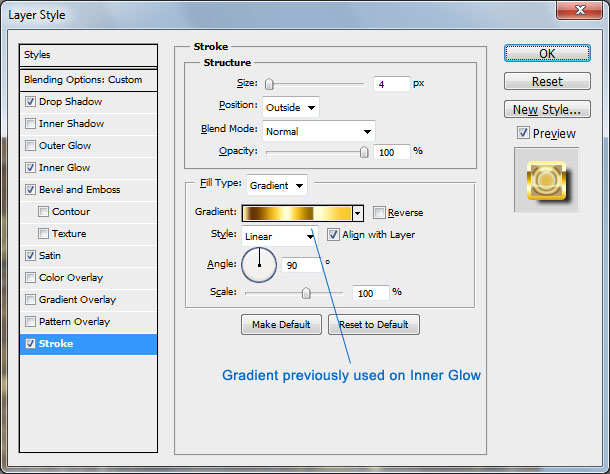Viewport: 610px width, 474px height.
Task: Enable the Contour checkbox
Action: [x=44, y=211]
